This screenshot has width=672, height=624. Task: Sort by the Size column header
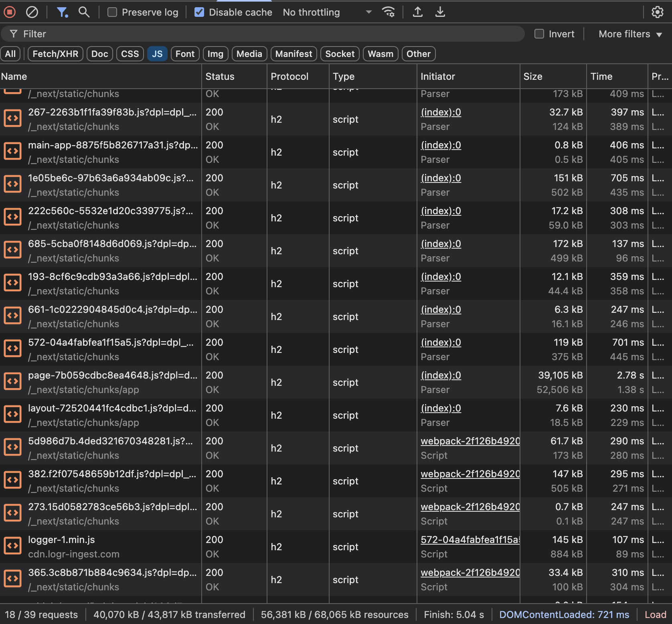click(553, 76)
